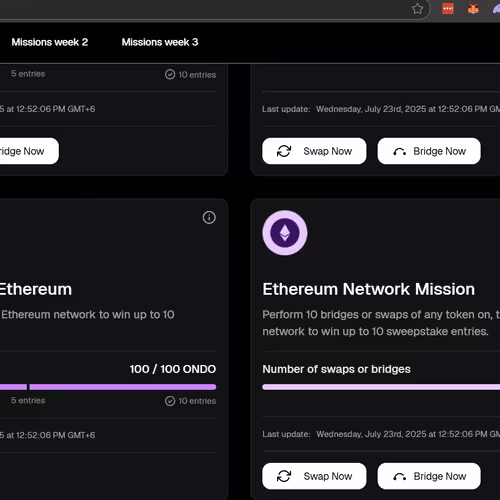Open the MetaMask fox extension
Screen dimensions: 500x500
[x=473, y=9]
